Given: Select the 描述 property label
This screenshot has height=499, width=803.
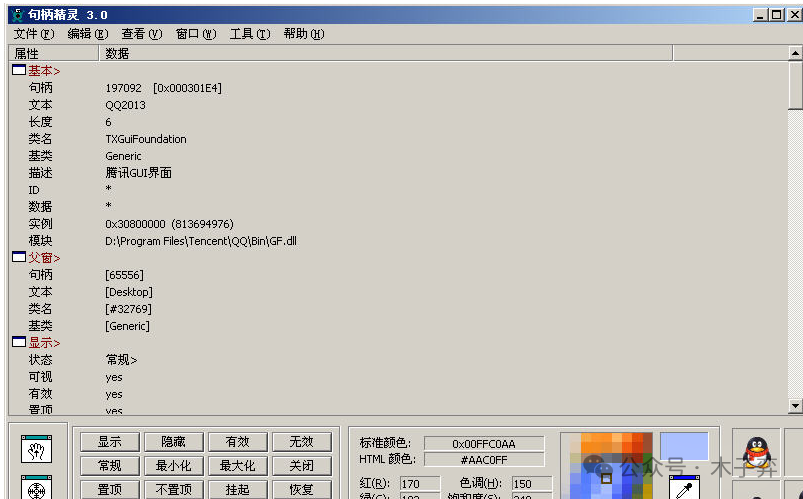Looking at the screenshot, I should tap(40, 173).
